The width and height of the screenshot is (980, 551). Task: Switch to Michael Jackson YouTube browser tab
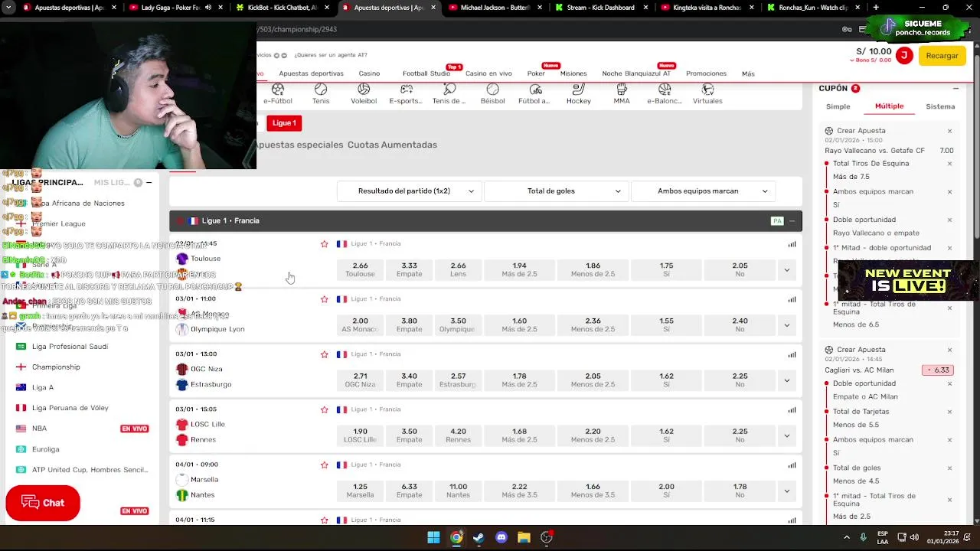(x=494, y=8)
